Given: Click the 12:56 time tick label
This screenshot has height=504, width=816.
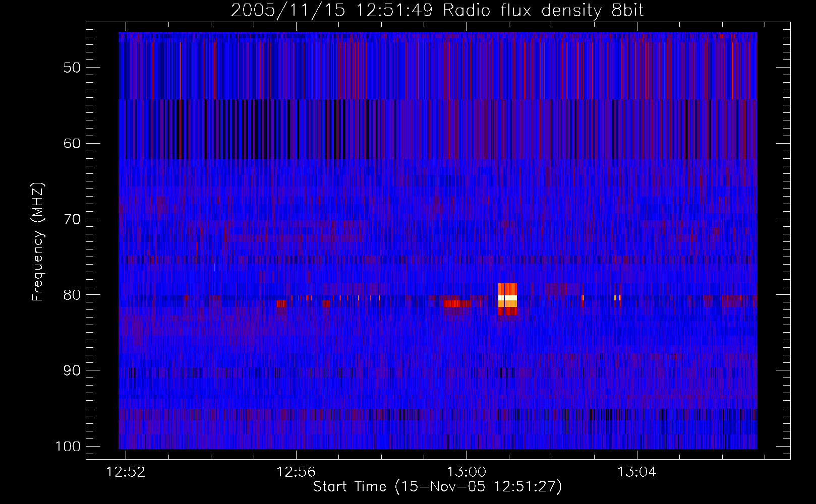Looking at the screenshot, I should [x=296, y=472].
